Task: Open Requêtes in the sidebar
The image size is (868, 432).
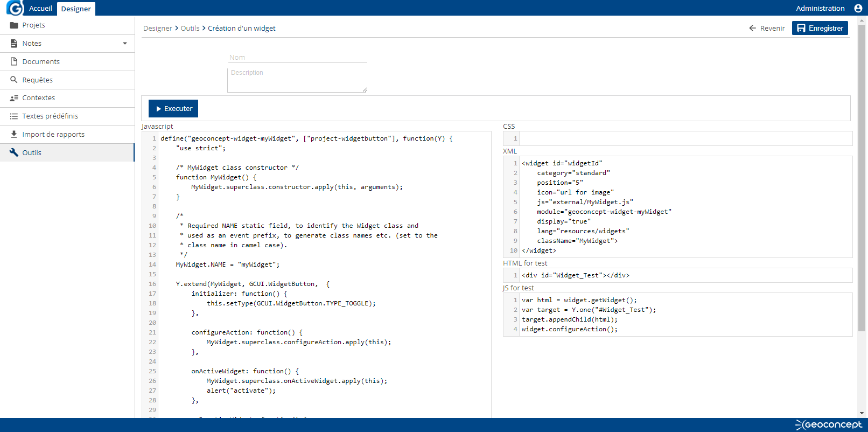Action: pyautogui.click(x=67, y=80)
